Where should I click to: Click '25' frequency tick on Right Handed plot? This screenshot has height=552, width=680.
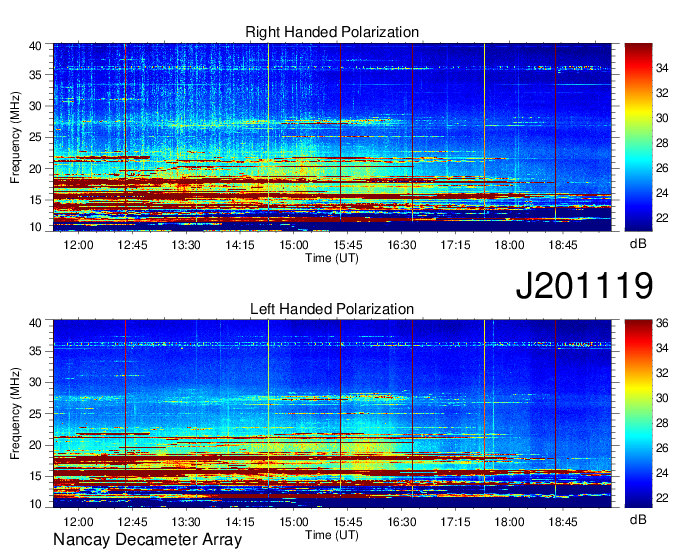(x=36, y=137)
